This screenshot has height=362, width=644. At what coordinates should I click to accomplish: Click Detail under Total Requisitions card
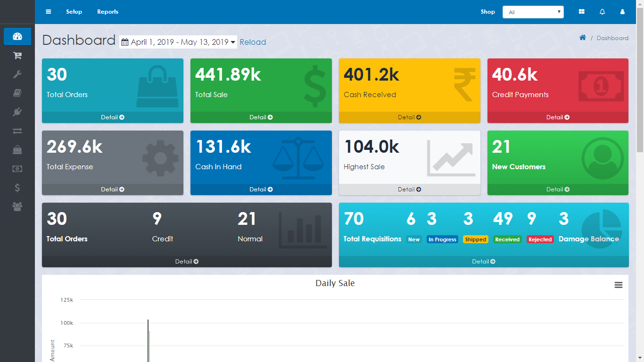click(x=483, y=262)
